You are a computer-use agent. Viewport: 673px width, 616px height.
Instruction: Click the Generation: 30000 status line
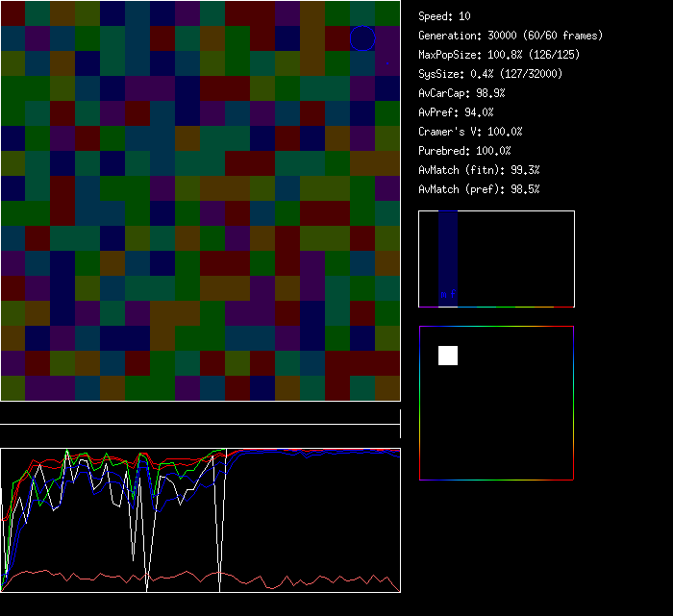[511, 36]
